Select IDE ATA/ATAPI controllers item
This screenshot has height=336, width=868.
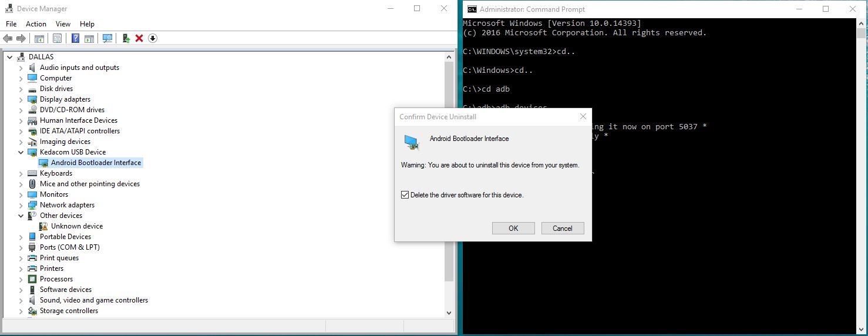coord(80,131)
